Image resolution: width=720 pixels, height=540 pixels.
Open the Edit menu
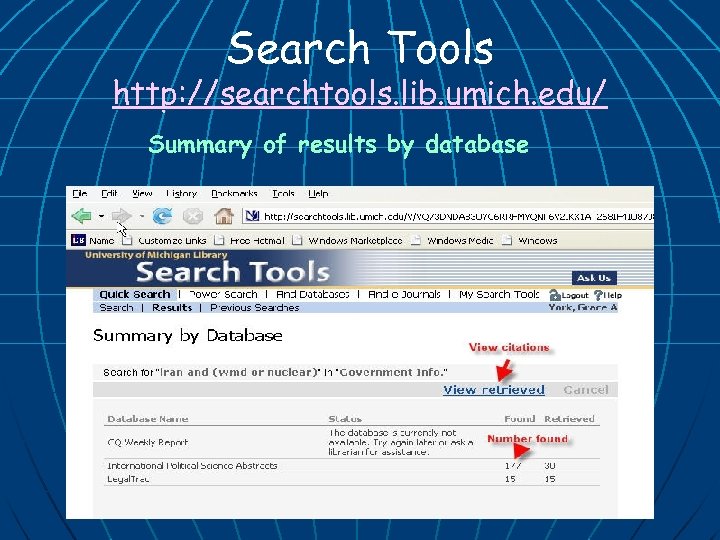coord(109,193)
